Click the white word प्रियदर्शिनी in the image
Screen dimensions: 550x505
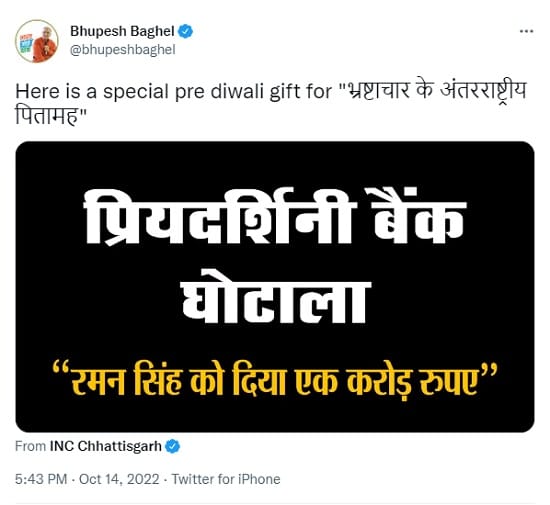[x=220, y=217]
